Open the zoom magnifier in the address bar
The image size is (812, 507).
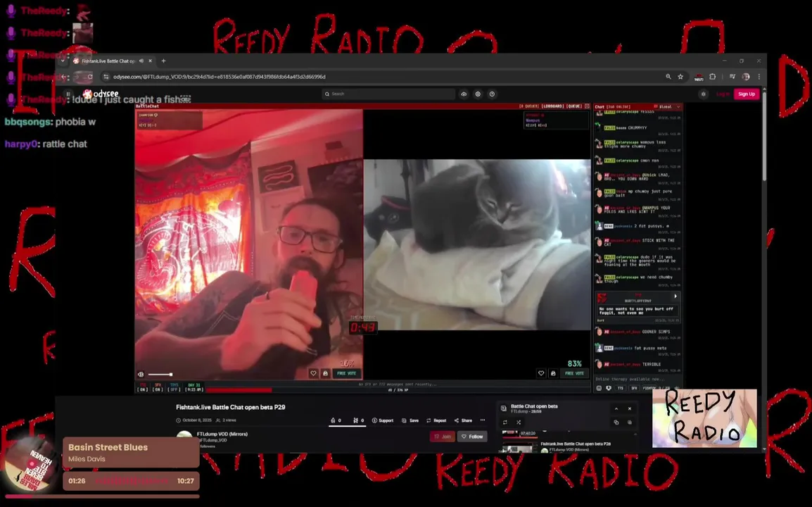click(x=668, y=77)
